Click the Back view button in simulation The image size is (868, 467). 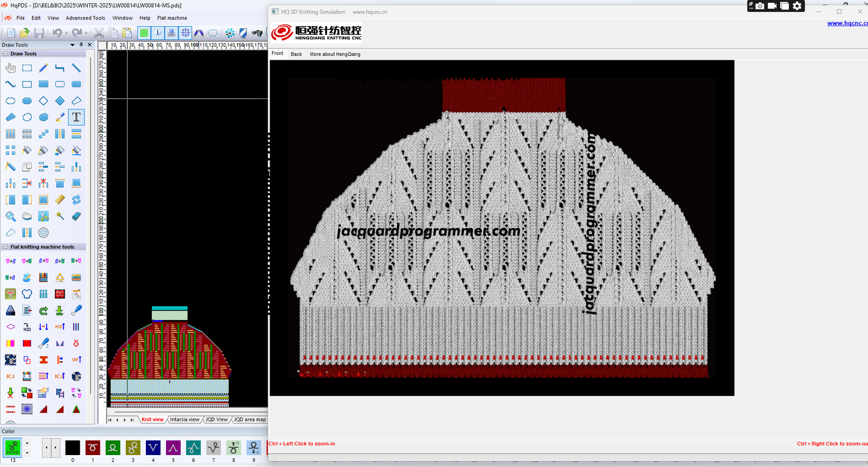(296, 54)
